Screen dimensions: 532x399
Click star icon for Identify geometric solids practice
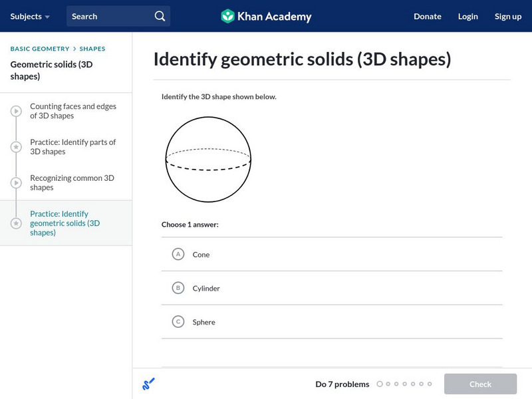(16, 223)
